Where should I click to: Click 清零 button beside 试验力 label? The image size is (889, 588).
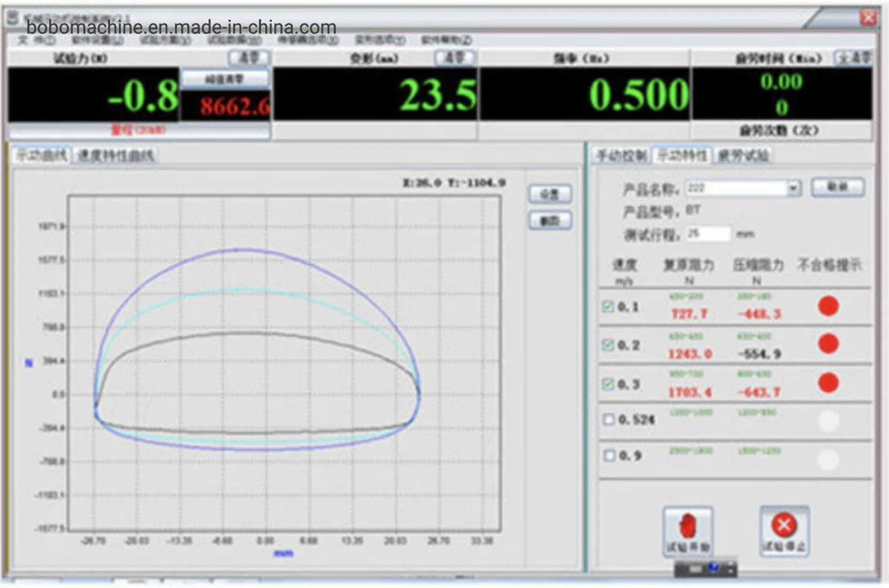(x=249, y=57)
